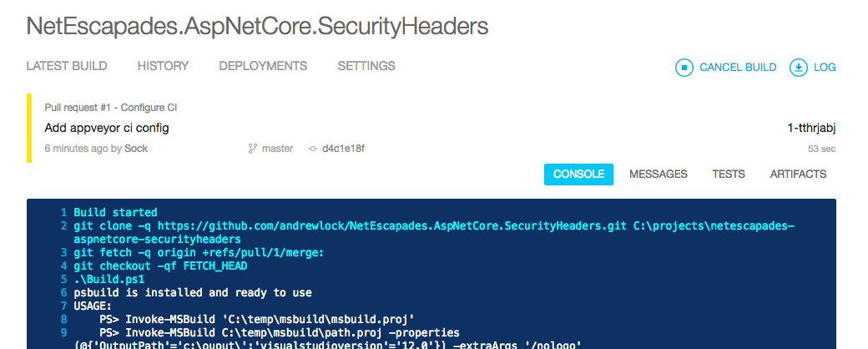This screenshot has width=868, height=349.
Task: Click 'psbuild is installed and ready to use'
Action: coord(193,292)
